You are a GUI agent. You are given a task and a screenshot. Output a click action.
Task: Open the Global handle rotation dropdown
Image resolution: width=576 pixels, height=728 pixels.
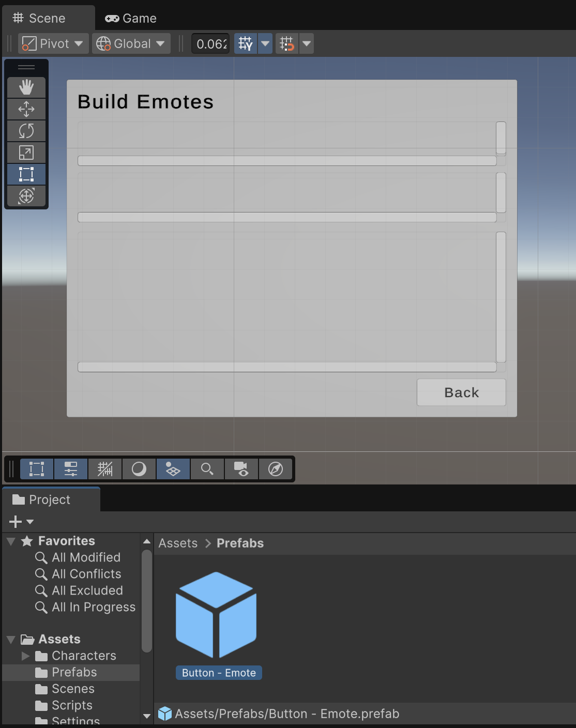click(x=131, y=44)
